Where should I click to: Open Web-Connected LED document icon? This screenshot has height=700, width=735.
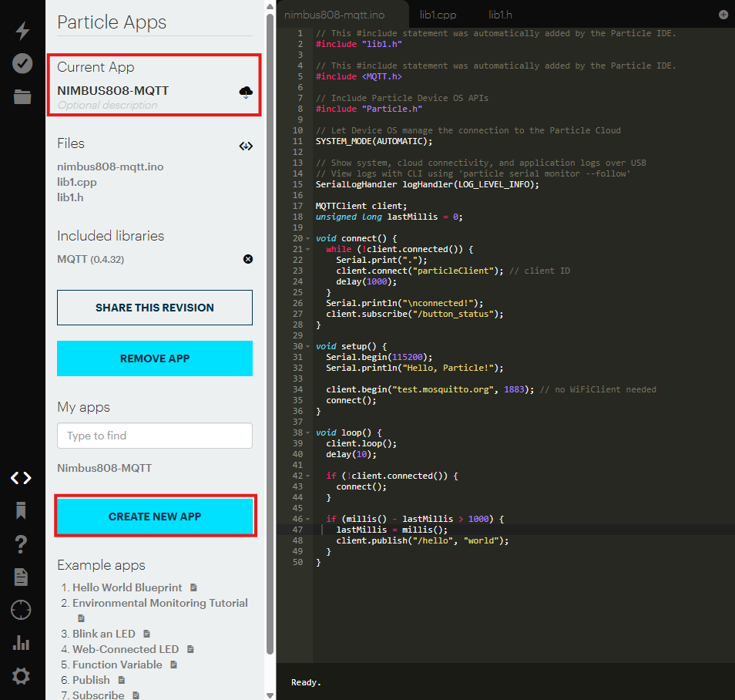pyautogui.click(x=190, y=649)
